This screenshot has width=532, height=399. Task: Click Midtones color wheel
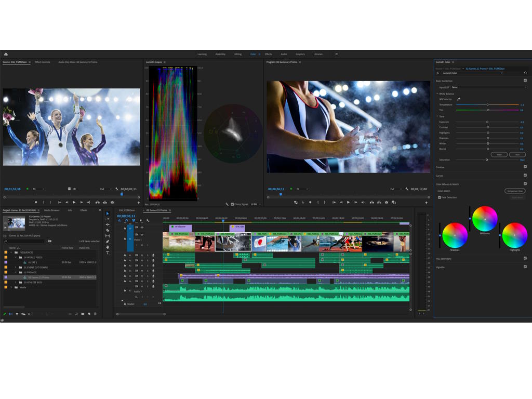click(x=485, y=219)
